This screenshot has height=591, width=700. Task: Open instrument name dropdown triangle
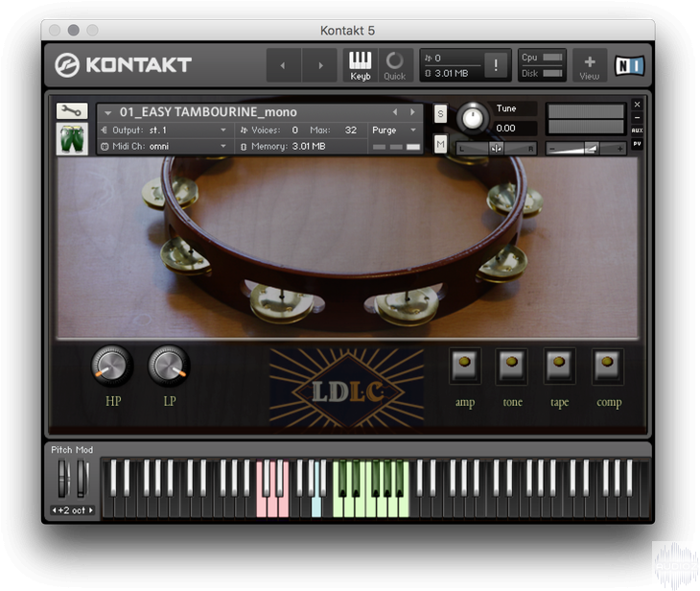(x=107, y=113)
